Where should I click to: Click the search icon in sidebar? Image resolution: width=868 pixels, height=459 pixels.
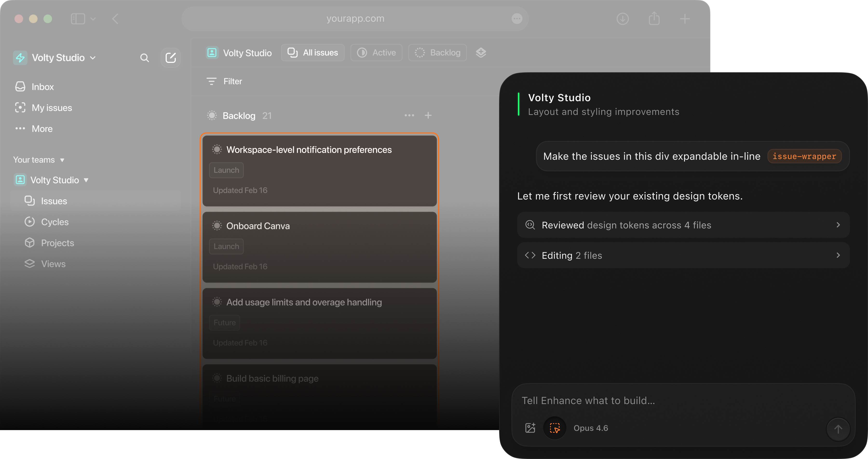(144, 58)
